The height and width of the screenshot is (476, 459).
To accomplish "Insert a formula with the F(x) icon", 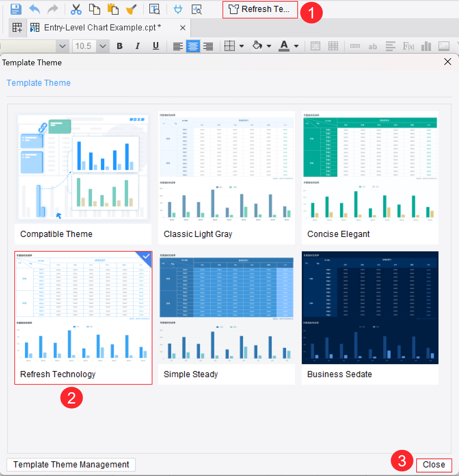I will 408,46.
